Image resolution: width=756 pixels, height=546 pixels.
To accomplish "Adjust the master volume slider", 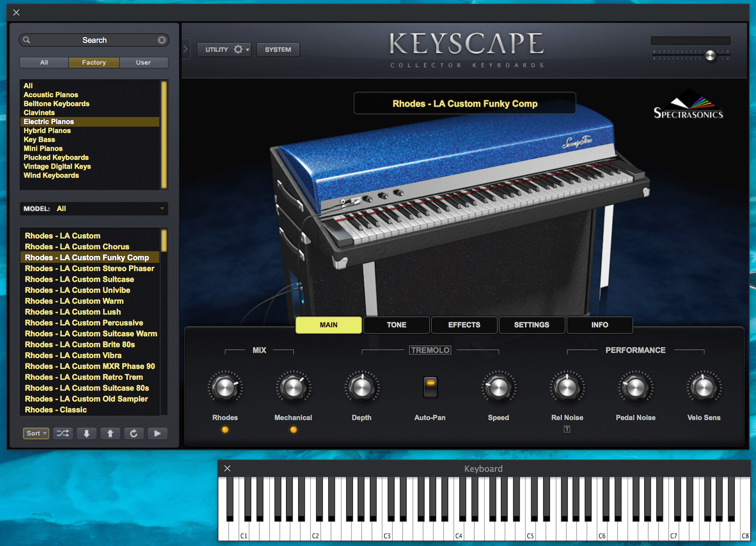I will click(x=710, y=55).
